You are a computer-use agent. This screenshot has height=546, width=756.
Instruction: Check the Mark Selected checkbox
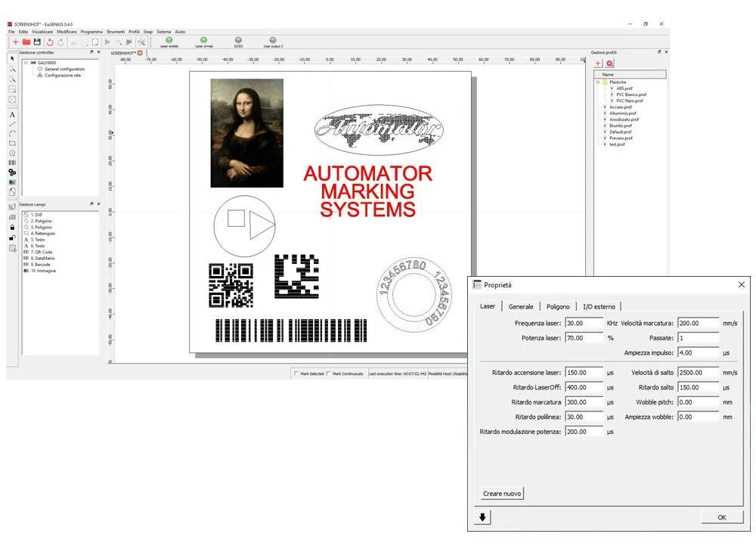[296, 374]
